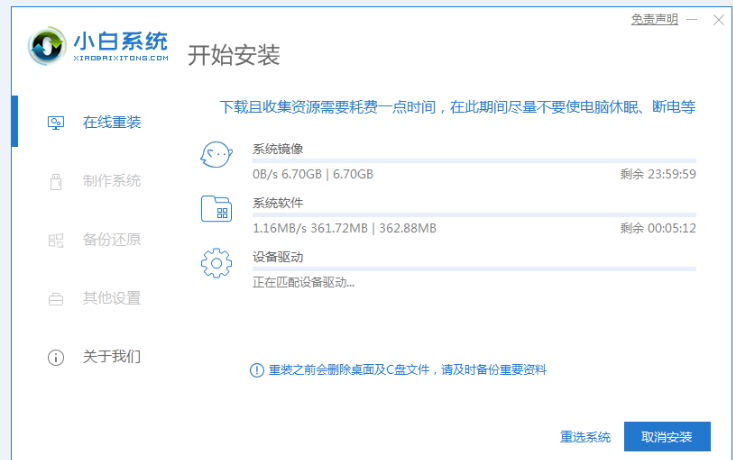Minimize the 小白系统 installer window
This screenshot has height=460, width=733.
click(691, 19)
